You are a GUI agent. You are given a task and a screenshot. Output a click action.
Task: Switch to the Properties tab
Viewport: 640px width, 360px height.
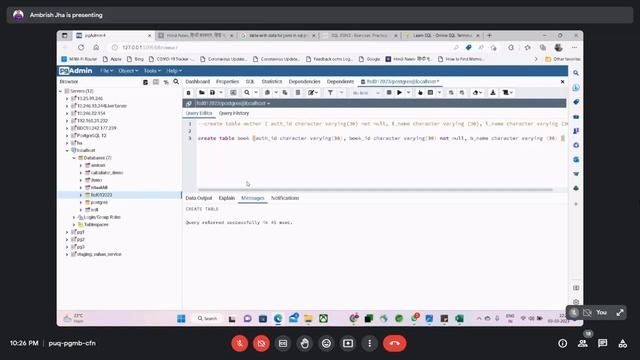[227, 82]
